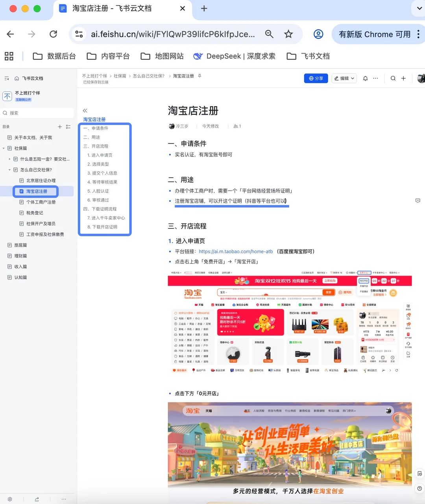Click the settings gear at sidebar bottom
The height and width of the screenshot is (504, 425).
pyautogui.click(x=10, y=499)
